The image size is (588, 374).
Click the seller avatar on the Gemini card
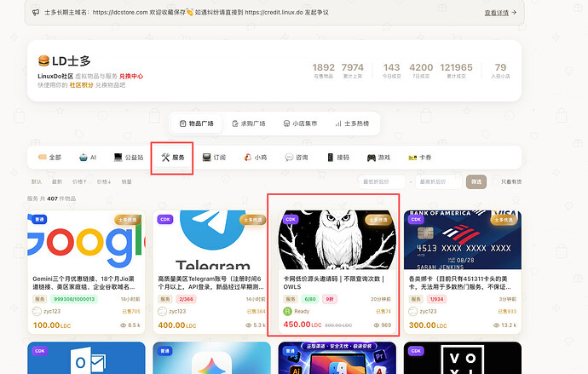pyautogui.click(x=37, y=312)
